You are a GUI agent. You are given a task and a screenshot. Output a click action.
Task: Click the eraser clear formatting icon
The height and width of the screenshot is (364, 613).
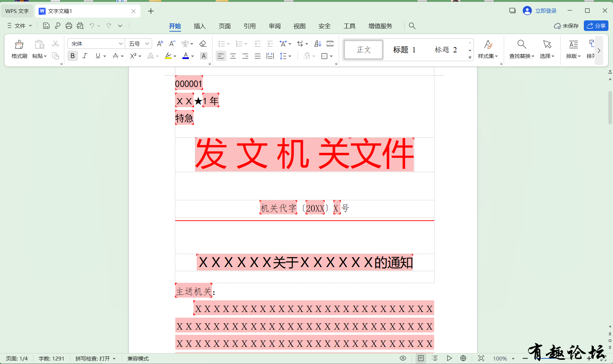[x=203, y=44]
